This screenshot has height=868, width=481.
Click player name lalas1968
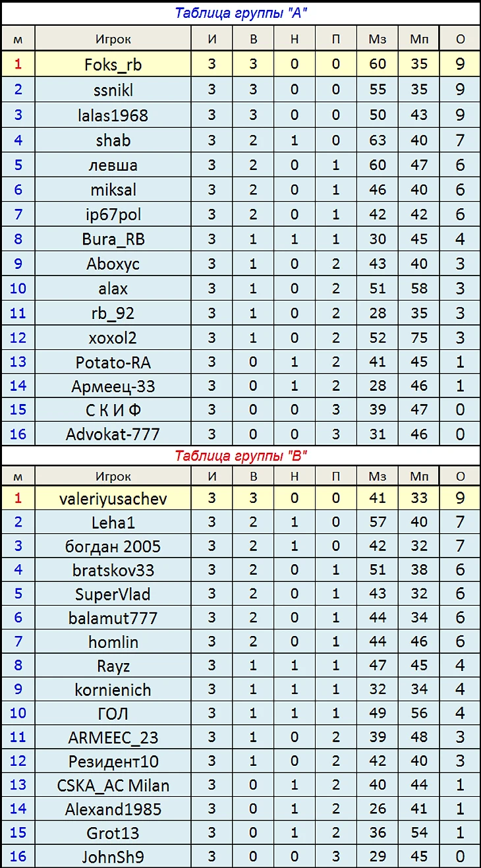113,115
